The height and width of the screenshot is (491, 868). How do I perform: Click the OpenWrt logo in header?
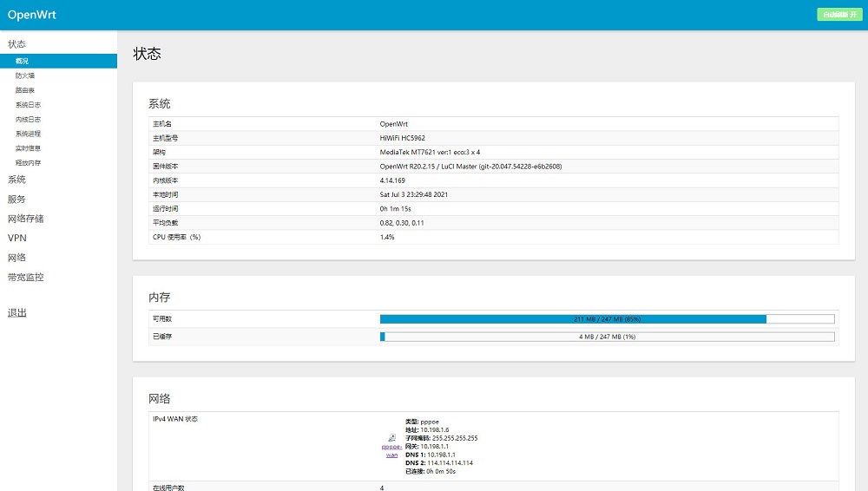pyautogui.click(x=31, y=15)
